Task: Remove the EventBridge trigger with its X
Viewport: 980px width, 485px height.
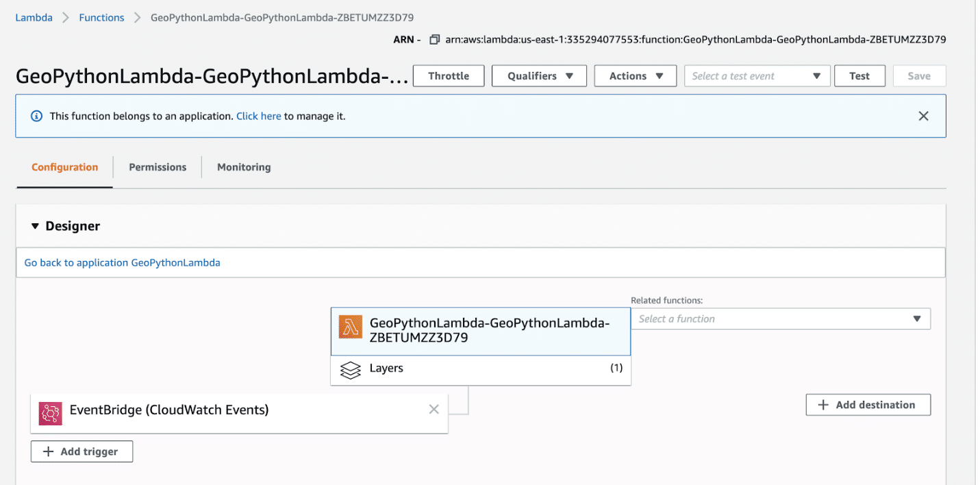Action: [x=434, y=409]
